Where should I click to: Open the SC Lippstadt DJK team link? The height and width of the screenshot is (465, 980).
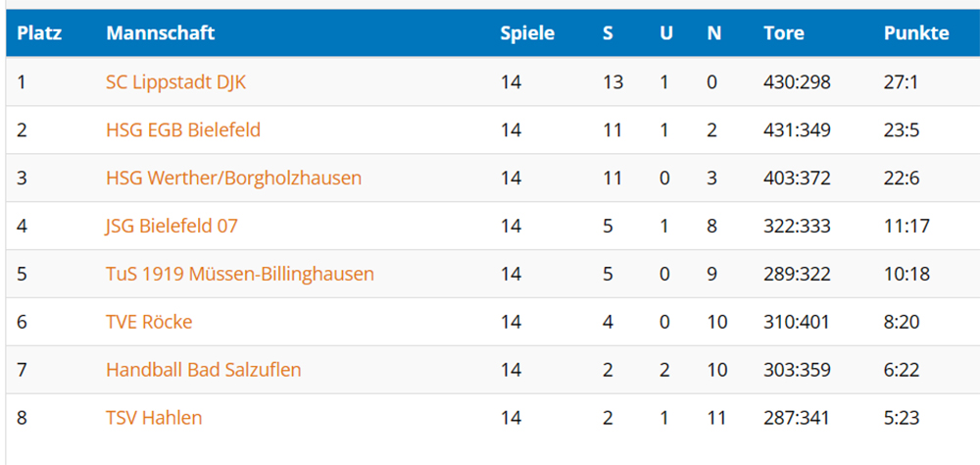(175, 82)
